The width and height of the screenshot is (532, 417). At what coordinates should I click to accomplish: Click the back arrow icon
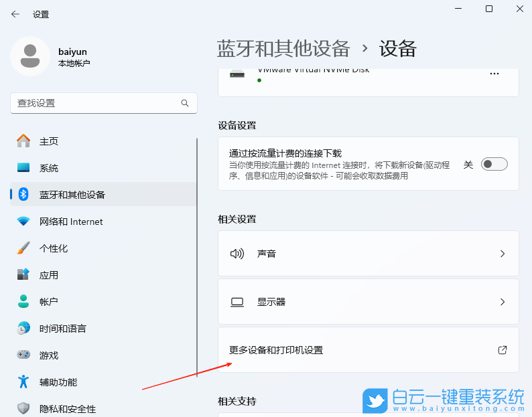(x=15, y=14)
